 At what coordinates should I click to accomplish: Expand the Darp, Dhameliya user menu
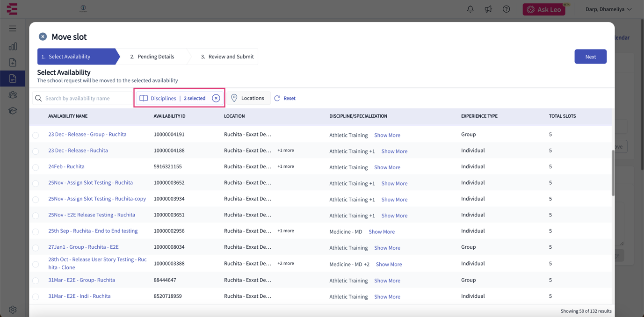tap(608, 9)
